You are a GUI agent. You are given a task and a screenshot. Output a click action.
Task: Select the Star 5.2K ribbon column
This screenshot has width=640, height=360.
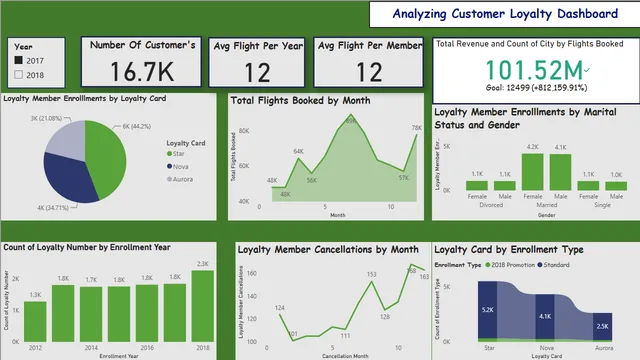click(x=487, y=311)
